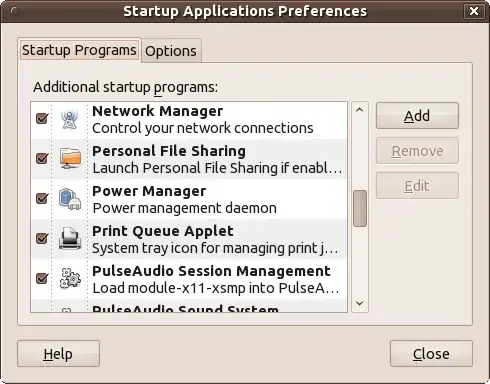This screenshot has height=384, width=490.
Task: Click the Add button
Action: pos(417,116)
